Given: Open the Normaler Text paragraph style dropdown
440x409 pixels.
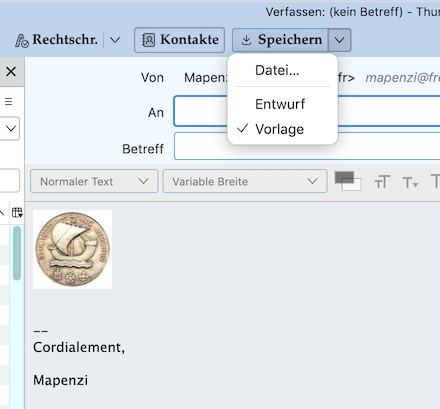Looking at the screenshot, I should tap(94, 181).
